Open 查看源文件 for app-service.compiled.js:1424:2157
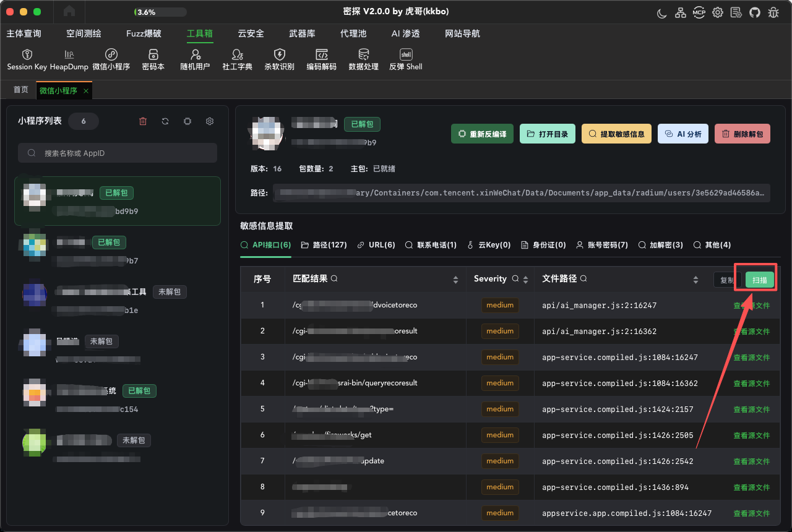This screenshot has width=792, height=532. coord(752,409)
